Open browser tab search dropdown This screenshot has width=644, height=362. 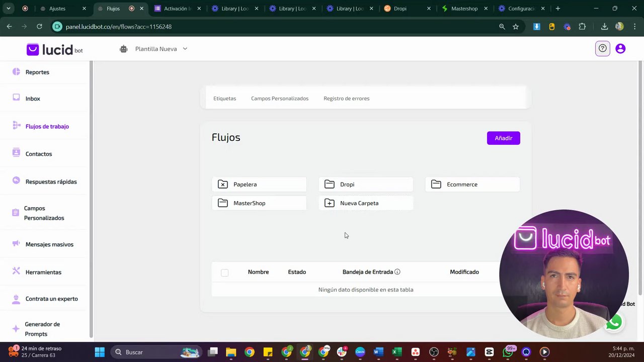(x=9, y=9)
